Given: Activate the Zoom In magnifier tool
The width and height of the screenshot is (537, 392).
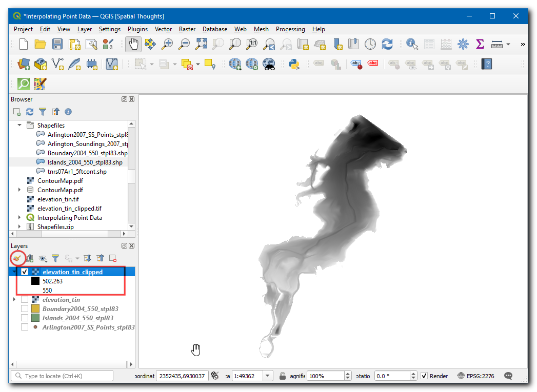Looking at the screenshot, I should pyautogui.click(x=167, y=45).
